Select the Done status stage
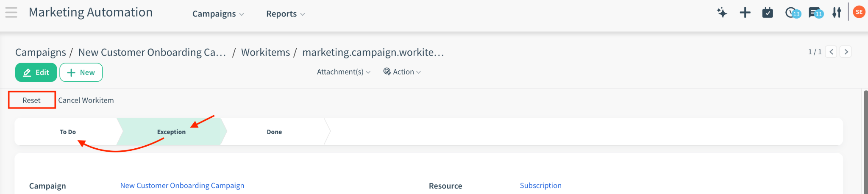Image resolution: width=868 pixels, height=194 pixels. (x=274, y=132)
